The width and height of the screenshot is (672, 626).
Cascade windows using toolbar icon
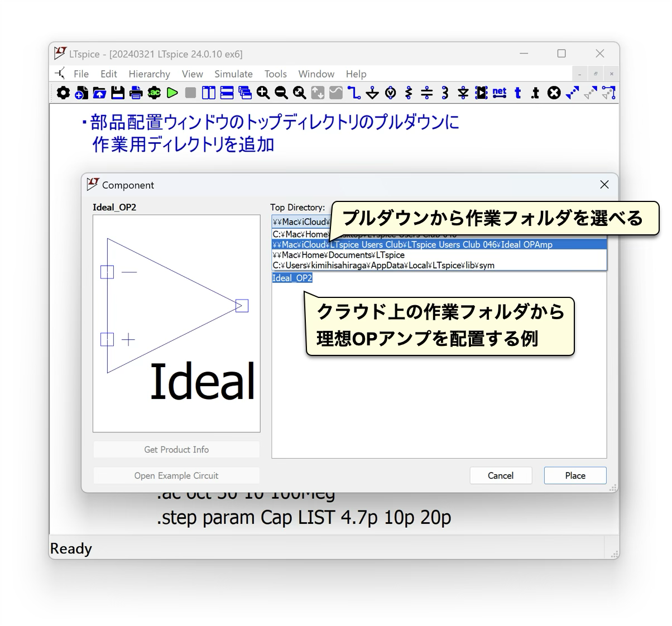[245, 93]
